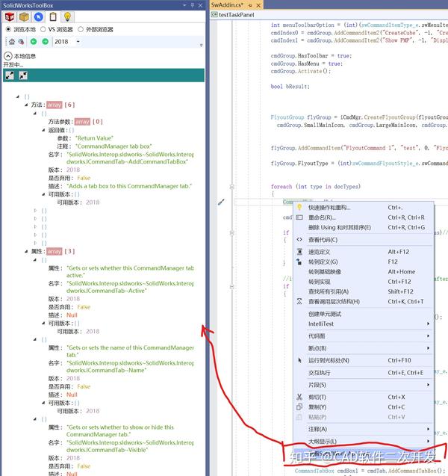Open the clipboard tab
The height and width of the screenshot is (476, 448).
[53, 17]
